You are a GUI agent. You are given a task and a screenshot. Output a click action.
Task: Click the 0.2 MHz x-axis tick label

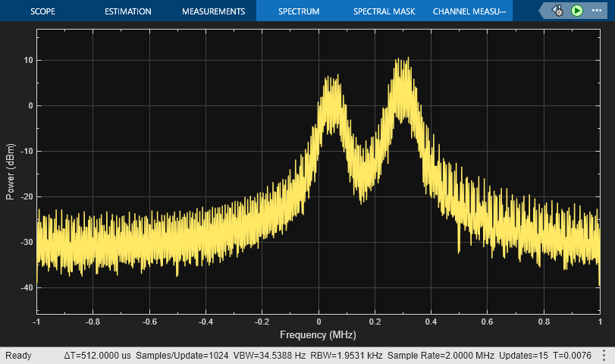375,322
